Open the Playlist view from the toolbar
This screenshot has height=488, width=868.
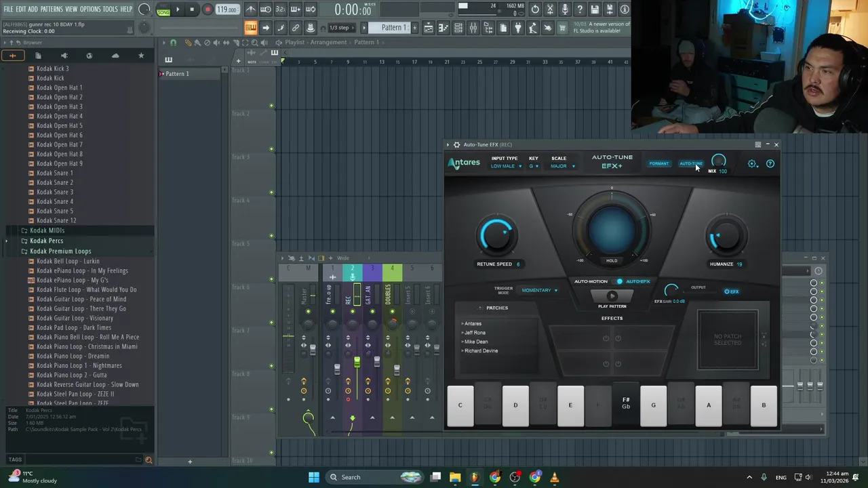pyautogui.click(x=429, y=28)
